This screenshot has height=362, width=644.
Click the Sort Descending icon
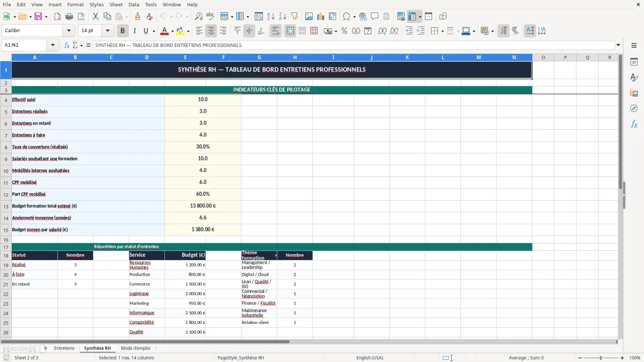(283, 17)
